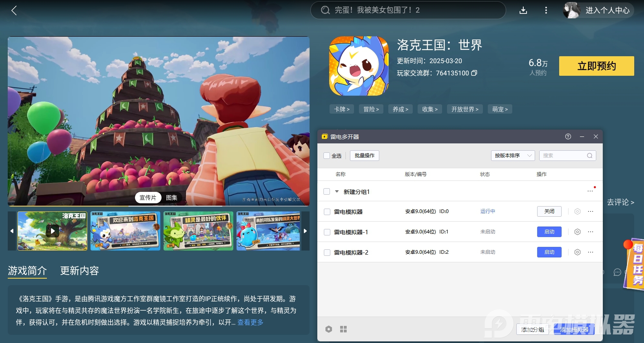This screenshot has height=343, width=644.
Task: Open the three-dot menu in the top bar
Action: click(546, 11)
